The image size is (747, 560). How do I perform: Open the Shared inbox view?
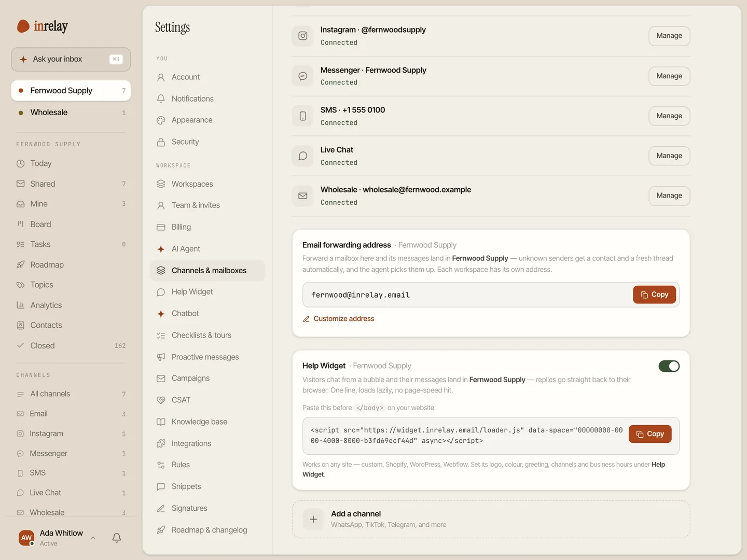click(x=71, y=184)
